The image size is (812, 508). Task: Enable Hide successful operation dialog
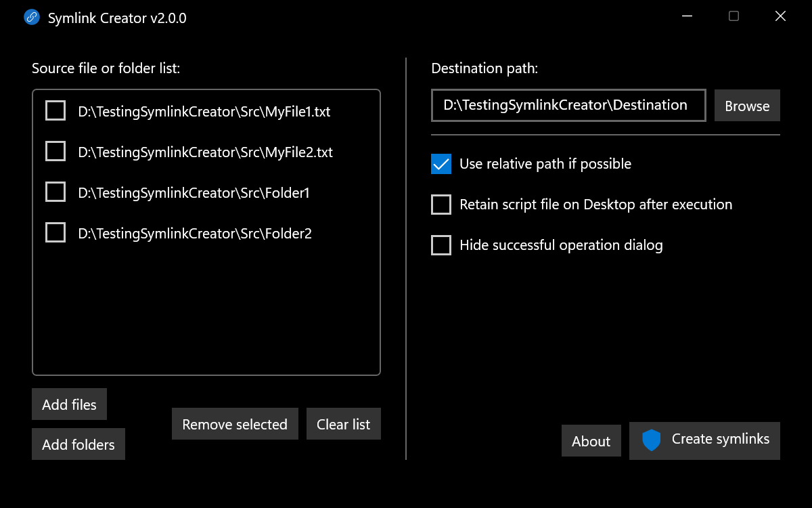point(441,245)
